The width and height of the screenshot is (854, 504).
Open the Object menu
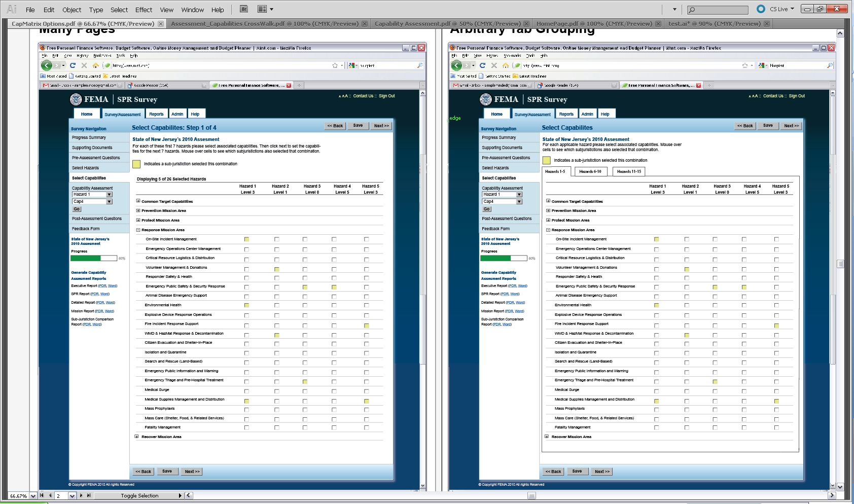[x=72, y=10]
